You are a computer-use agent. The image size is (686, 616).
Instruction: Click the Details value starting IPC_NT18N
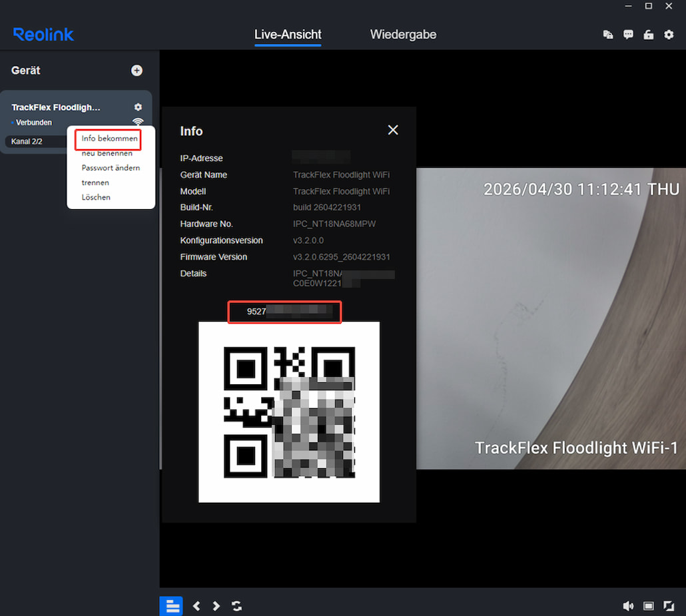[344, 278]
